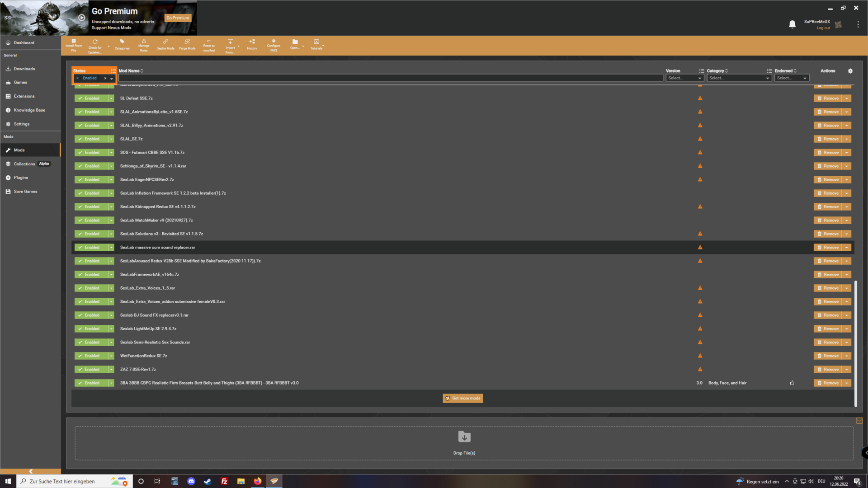Screen dimensions: 868x488
Task: Remove SexLab massive cum sound replacer.rar
Action: pos(828,247)
